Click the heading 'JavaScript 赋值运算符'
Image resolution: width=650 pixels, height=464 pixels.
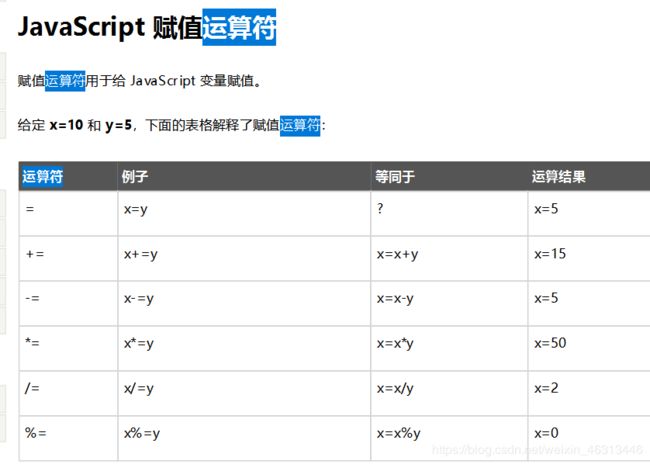[x=147, y=27]
